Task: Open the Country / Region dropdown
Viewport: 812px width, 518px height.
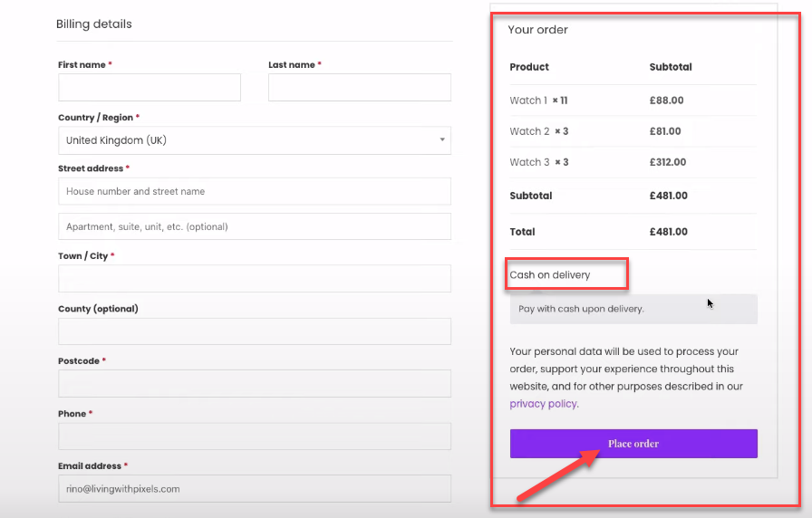Action: [x=255, y=140]
